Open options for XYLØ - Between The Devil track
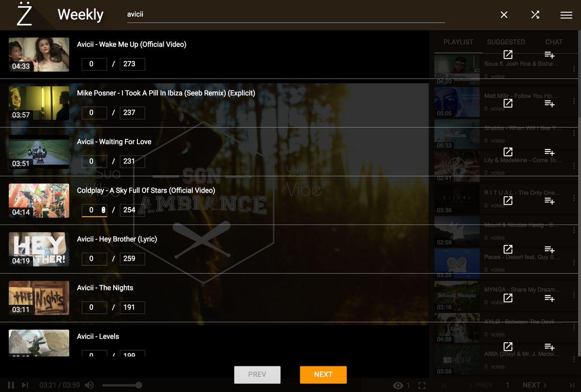The width and height of the screenshot is (581, 392). [574, 328]
